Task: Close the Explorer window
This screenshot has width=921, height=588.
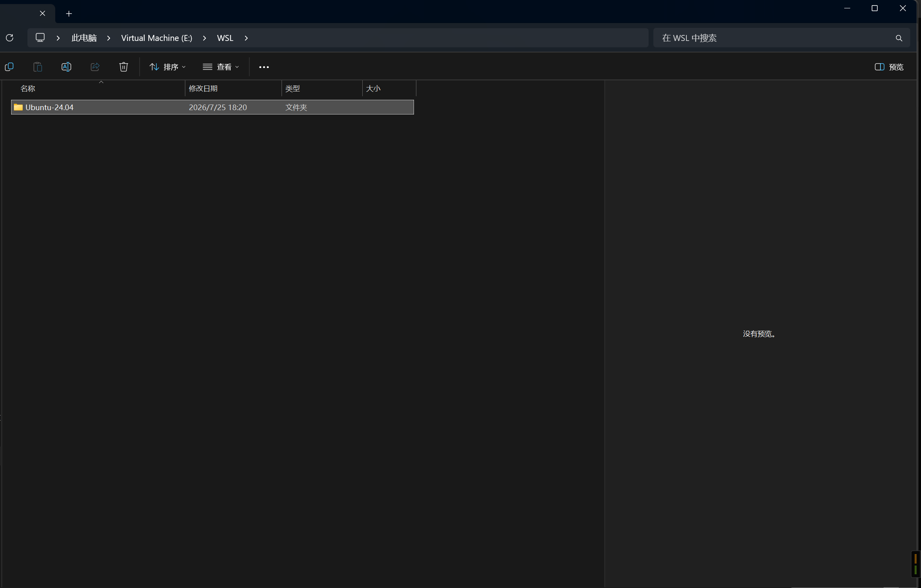Action: click(x=903, y=8)
